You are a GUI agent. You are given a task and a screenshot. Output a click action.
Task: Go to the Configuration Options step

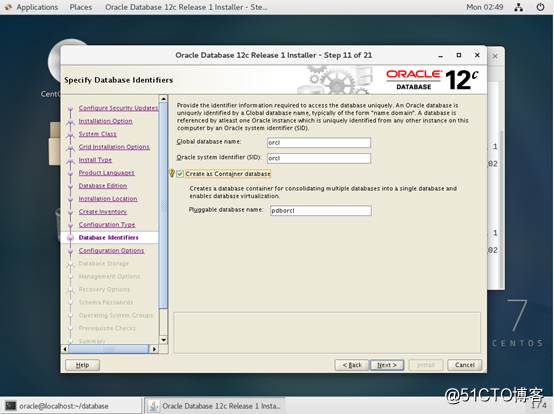(x=111, y=250)
